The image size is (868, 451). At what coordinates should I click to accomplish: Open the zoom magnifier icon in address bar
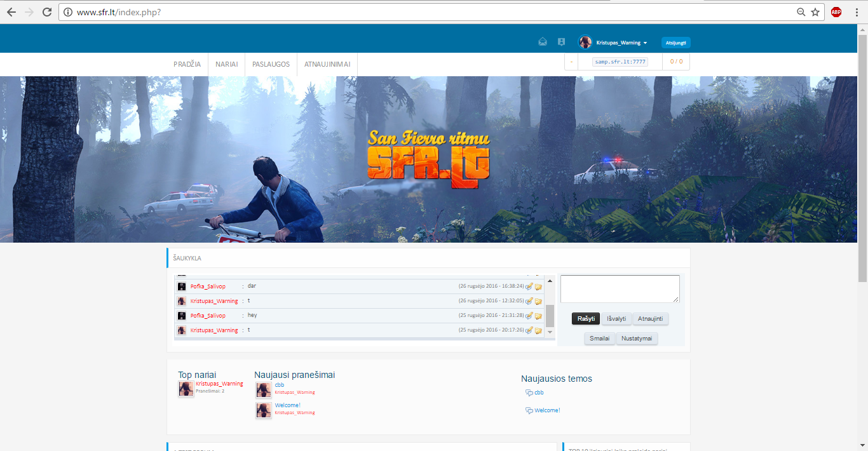tap(801, 12)
